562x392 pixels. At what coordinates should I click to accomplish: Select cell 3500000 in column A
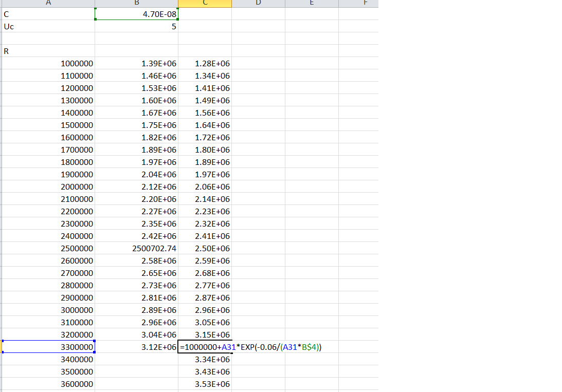point(48,371)
